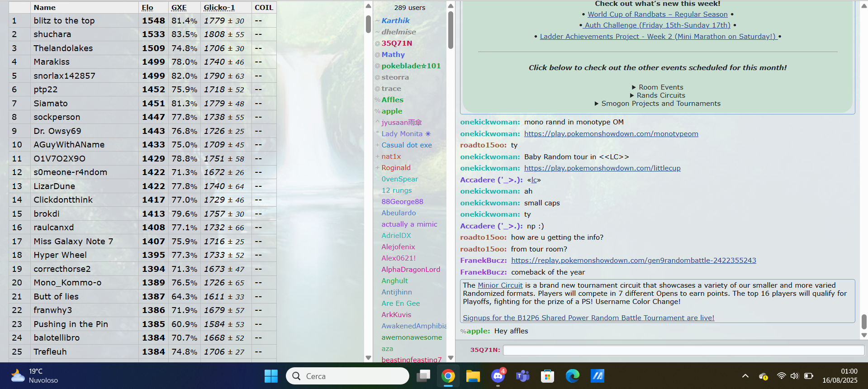Click the Task View taskbar icon

(423, 376)
